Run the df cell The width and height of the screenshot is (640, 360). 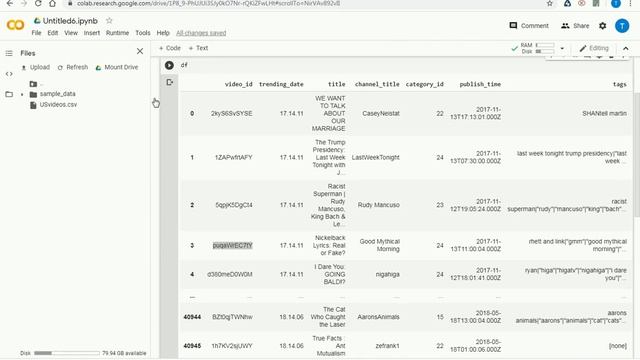[x=169, y=65]
